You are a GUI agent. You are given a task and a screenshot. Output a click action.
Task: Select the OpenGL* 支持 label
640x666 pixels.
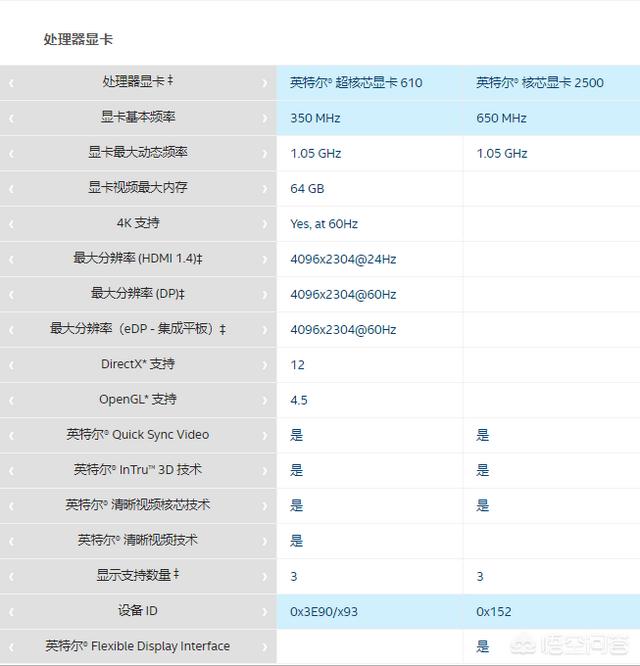[138, 399]
